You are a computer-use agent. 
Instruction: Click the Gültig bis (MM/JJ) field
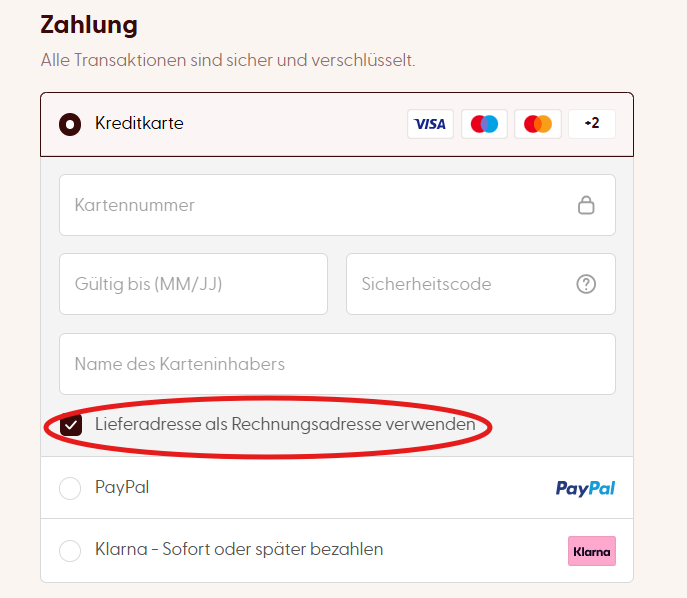pos(193,284)
